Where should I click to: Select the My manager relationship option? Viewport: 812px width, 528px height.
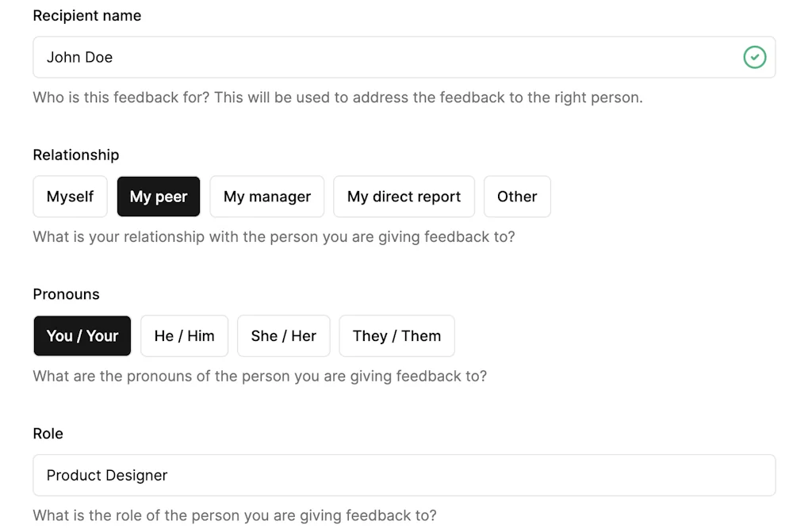coord(266,196)
